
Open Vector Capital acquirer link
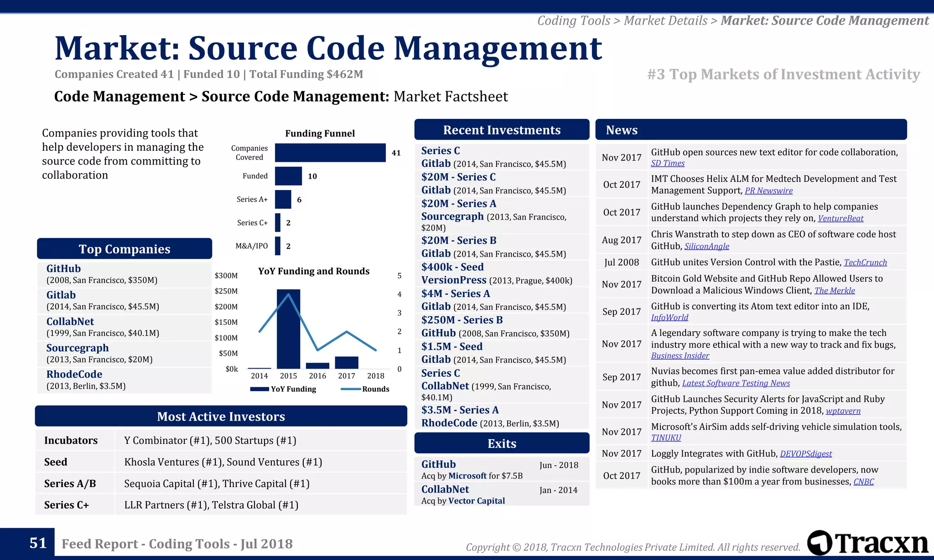477,501
